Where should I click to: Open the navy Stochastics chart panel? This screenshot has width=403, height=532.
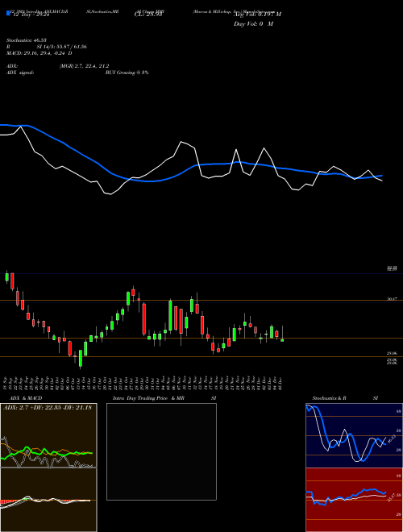pos(354,435)
